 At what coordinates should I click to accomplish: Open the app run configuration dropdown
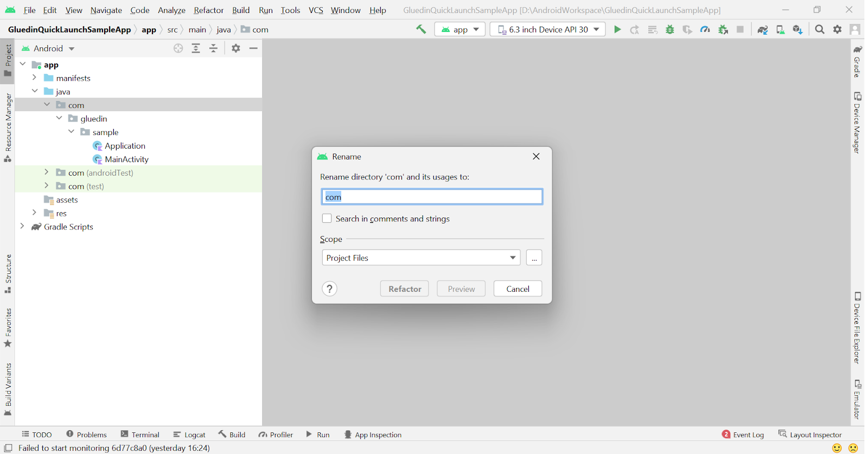point(460,29)
